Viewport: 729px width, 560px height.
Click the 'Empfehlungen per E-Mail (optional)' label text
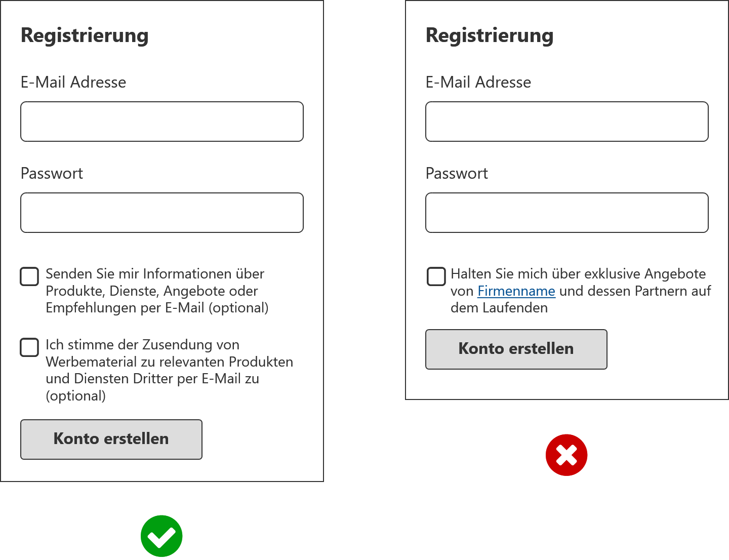pyautogui.click(x=157, y=308)
